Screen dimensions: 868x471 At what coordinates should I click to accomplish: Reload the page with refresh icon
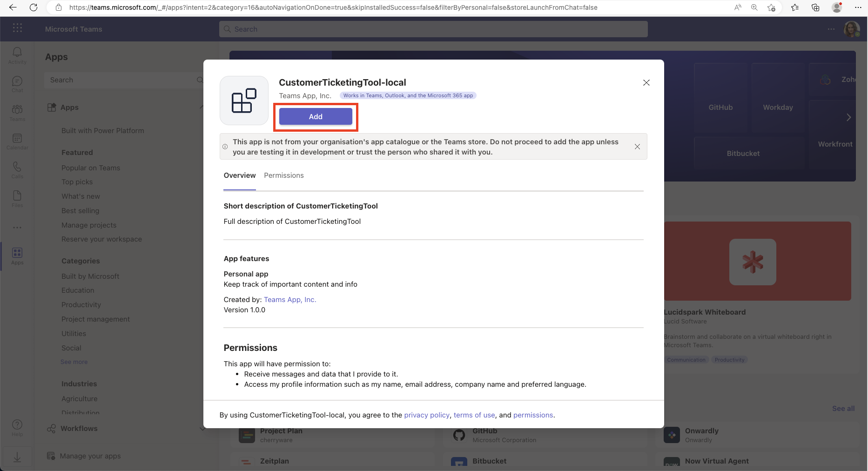point(34,7)
